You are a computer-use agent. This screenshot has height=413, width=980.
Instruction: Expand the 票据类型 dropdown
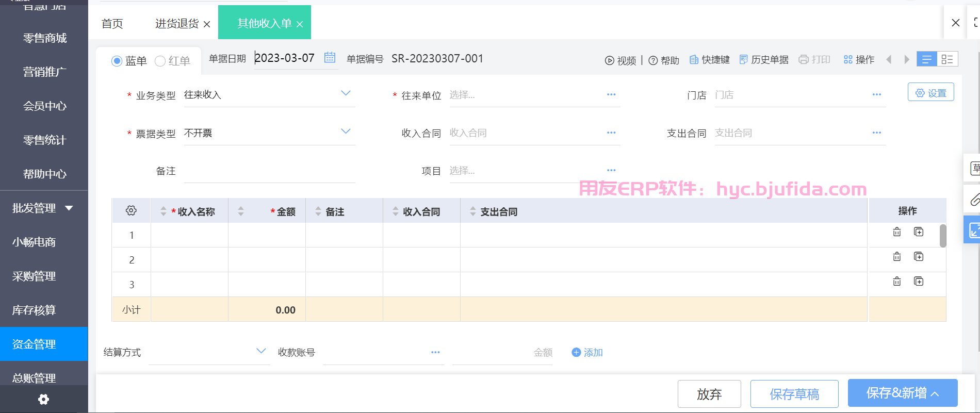(x=346, y=131)
